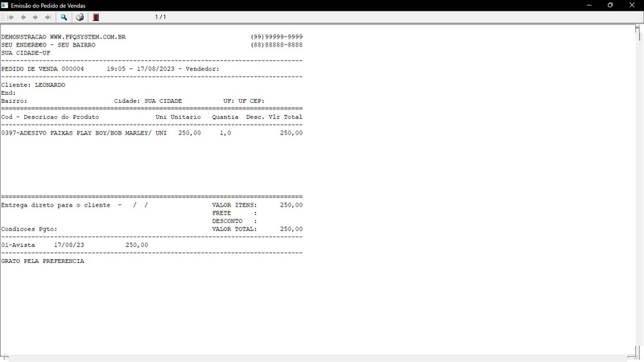Screen dimensions: 644x362
Task: Click phone number (99)99999-9999
Action: 276,37
